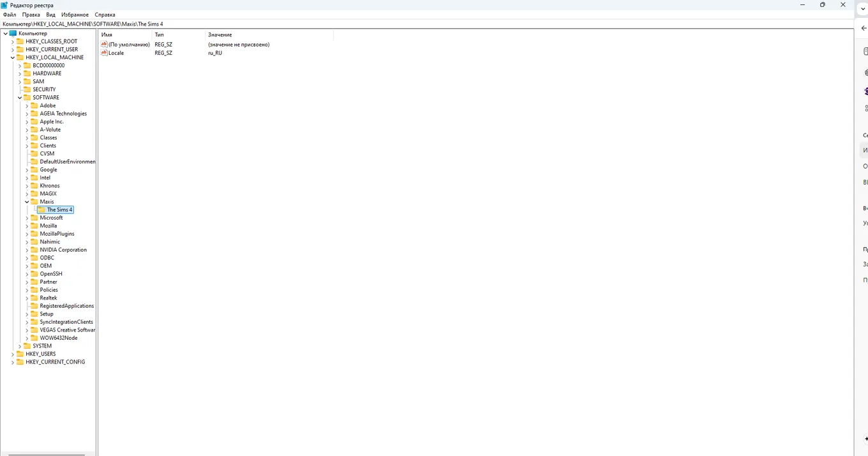Expand the Realtek key

[x=27, y=298]
